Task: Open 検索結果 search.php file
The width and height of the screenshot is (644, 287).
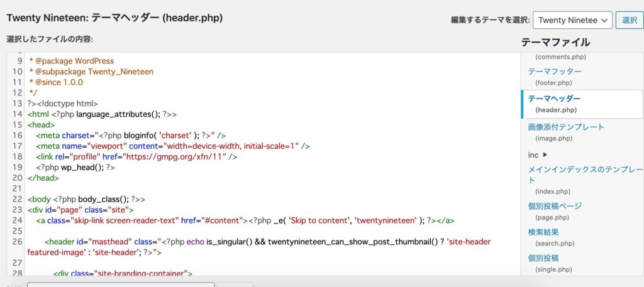Action: 541,232
